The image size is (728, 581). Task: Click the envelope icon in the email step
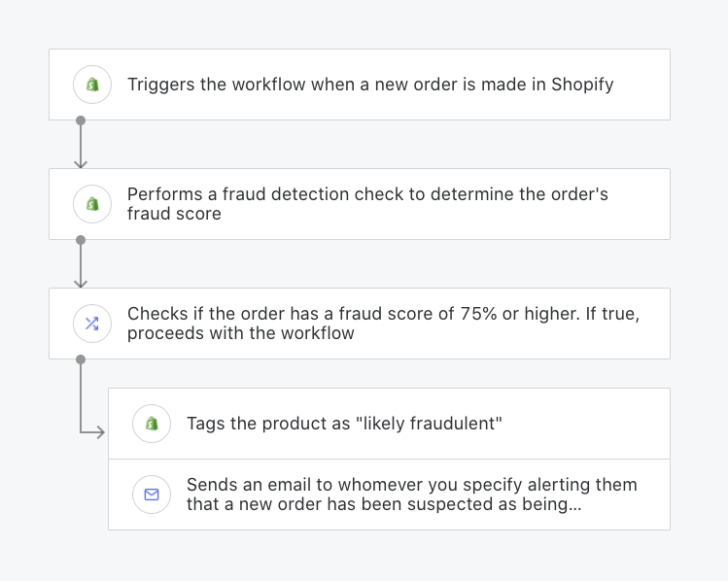coord(152,495)
